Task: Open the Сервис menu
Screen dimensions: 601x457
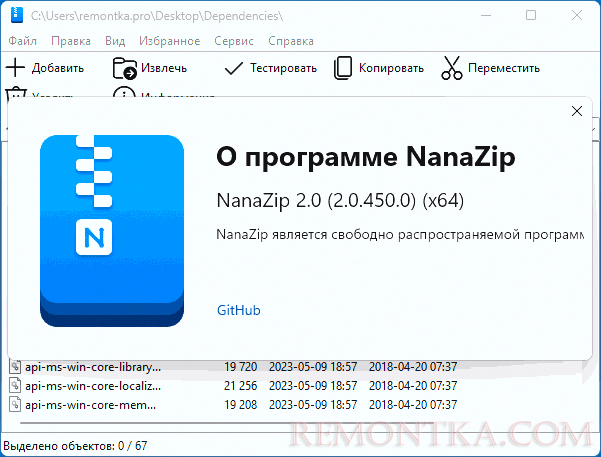Action: tap(234, 41)
